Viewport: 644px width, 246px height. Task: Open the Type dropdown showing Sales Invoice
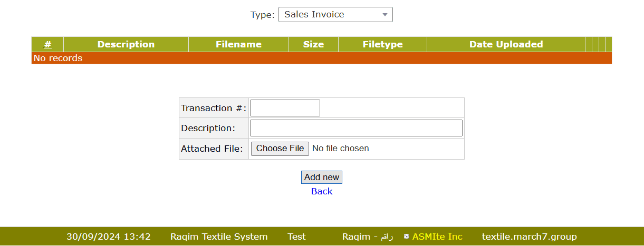tap(335, 15)
